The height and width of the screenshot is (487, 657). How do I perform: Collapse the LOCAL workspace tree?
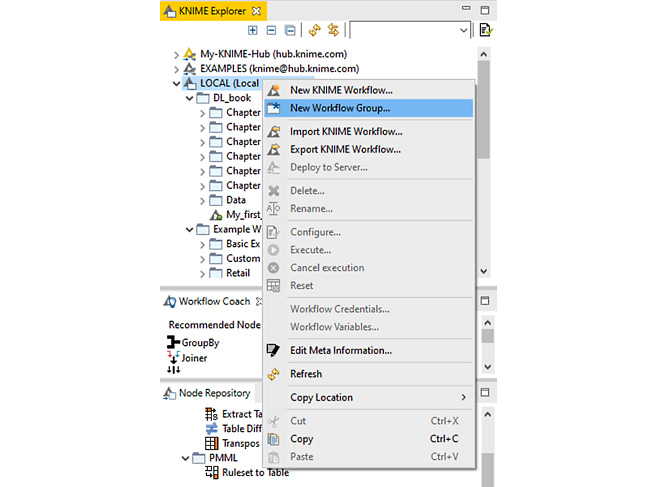(x=176, y=84)
